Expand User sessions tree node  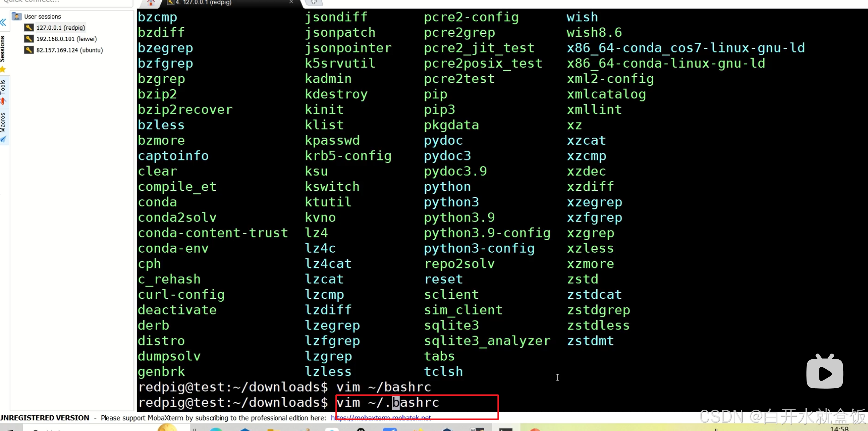[x=42, y=16]
